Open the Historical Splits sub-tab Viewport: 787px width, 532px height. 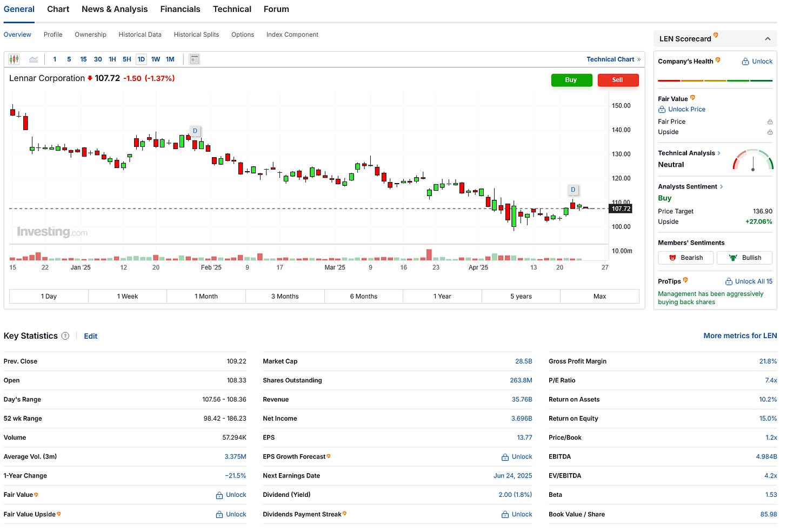click(196, 35)
